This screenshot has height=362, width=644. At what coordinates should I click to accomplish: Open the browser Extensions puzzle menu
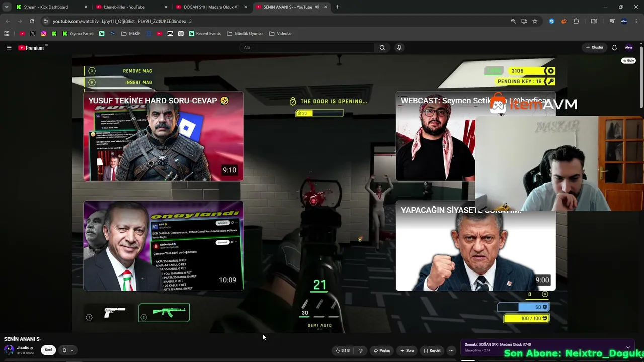pyautogui.click(x=576, y=21)
